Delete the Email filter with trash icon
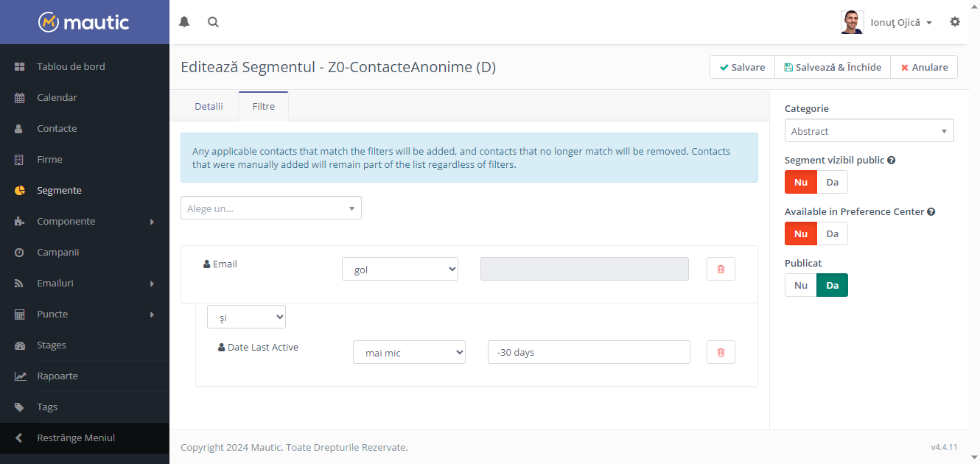 (x=721, y=269)
